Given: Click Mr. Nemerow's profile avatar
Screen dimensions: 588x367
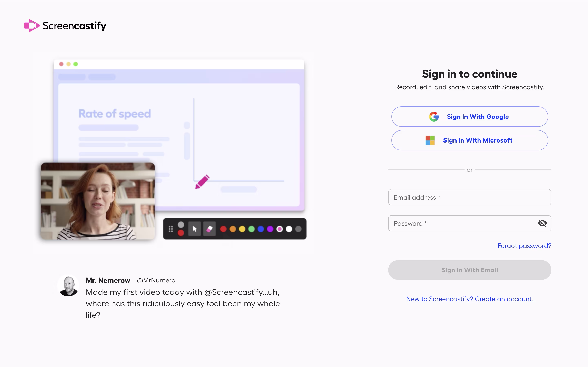Looking at the screenshot, I should click(x=69, y=286).
